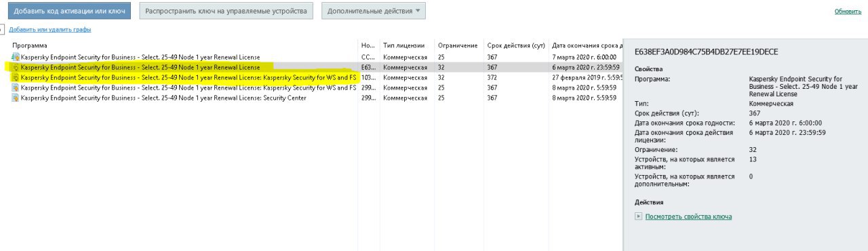Open the 'Дополнительные действия' dropdown
Viewport: 868px width, 251px height.
pos(373,11)
